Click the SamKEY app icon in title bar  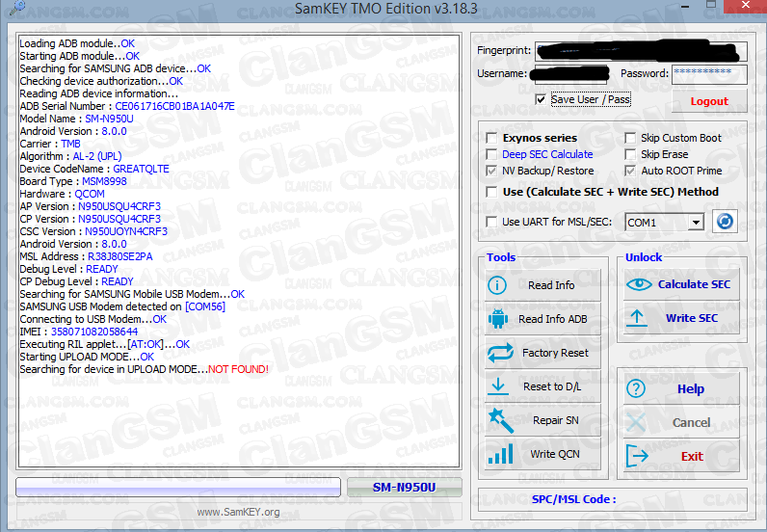coord(18,7)
